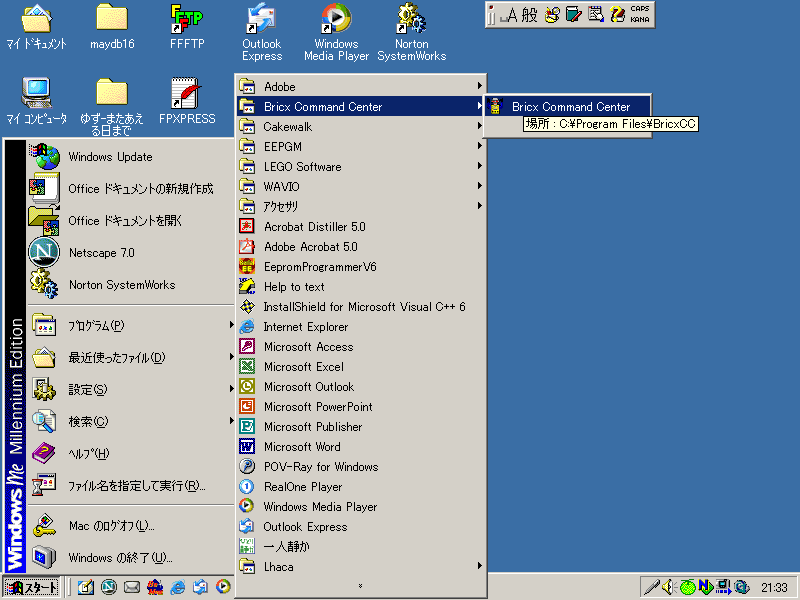This screenshot has width=800, height=600.
Task: Open EepromProgrammerV6 from Programs
Action: 361,266
